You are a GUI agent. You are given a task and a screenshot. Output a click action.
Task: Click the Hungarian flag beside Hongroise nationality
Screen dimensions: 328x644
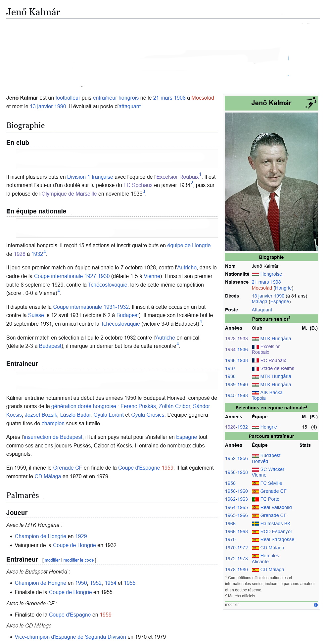pyautogui.click(x=255, y=274)
